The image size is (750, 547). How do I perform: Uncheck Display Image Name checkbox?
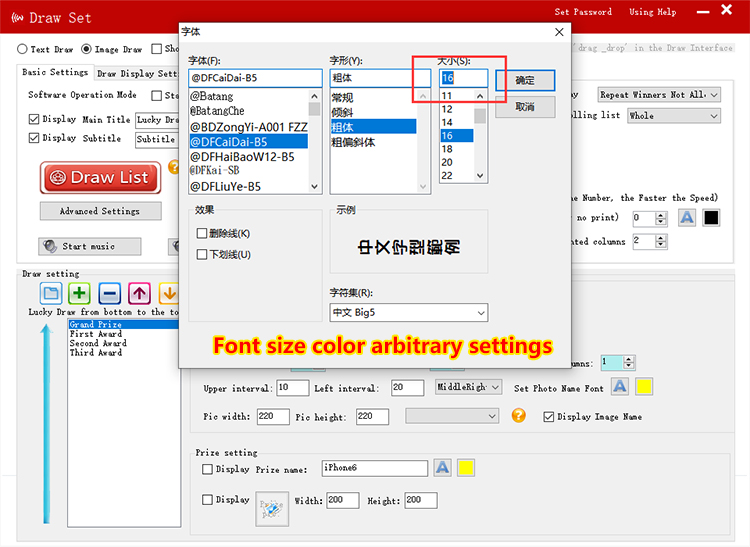pyautogui.click(x=548, y=417)
